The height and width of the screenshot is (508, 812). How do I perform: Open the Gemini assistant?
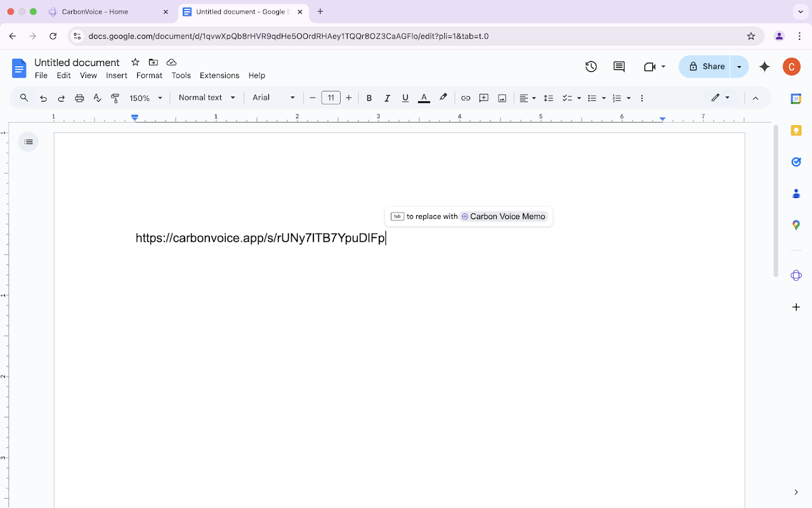[x=764, y=67]
